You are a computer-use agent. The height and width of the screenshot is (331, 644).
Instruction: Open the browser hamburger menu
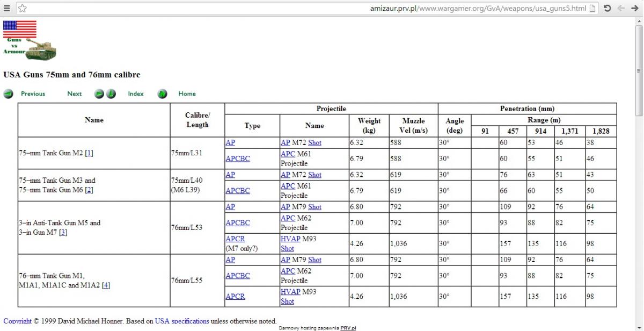(7, 9)
